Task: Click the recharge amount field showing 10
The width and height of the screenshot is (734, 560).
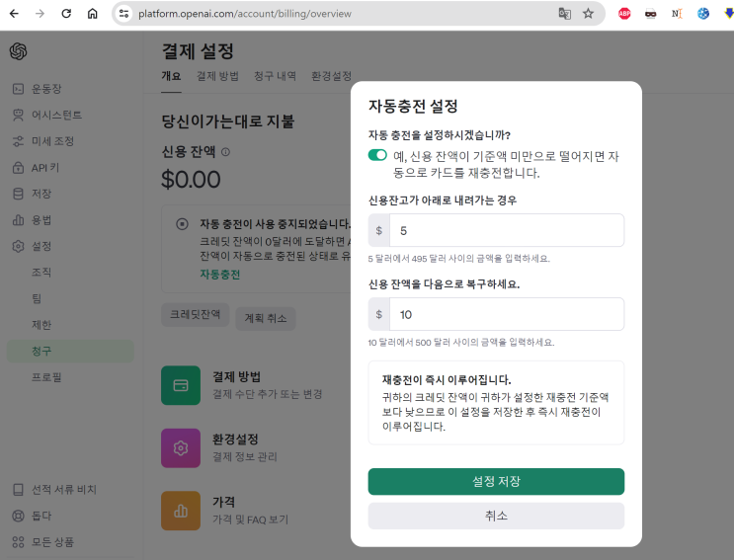Action: pyautogui.click(x=507, y=314)
